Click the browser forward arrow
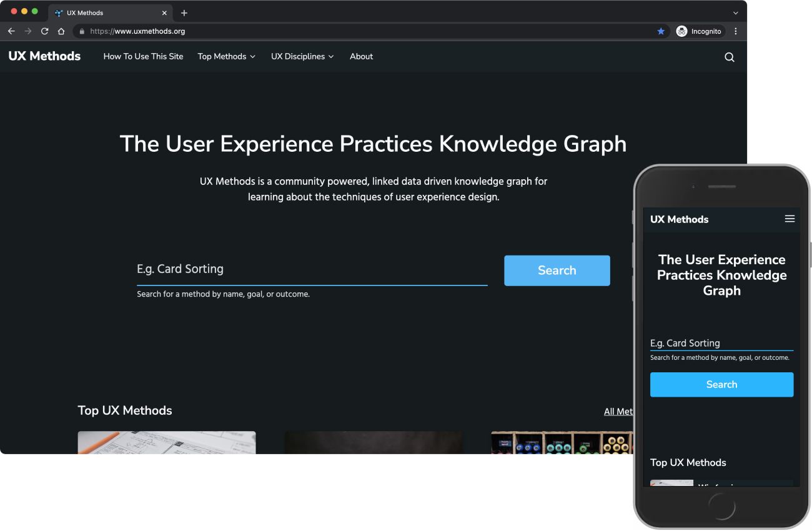812x531 pixels. [x=27, y=31]
